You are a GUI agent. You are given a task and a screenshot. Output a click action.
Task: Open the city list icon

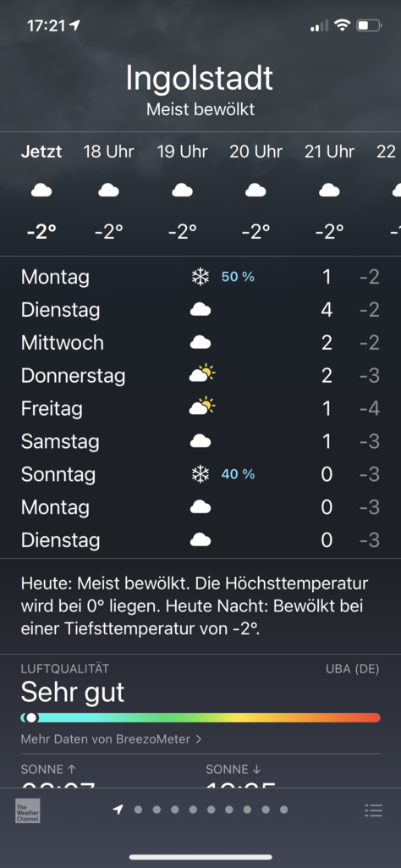(x=373, y=811)
